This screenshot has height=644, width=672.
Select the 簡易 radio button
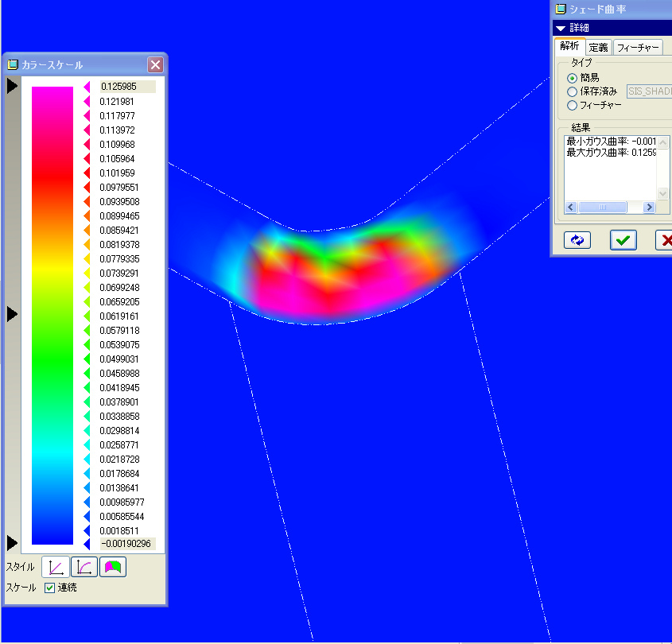pos(572,78)
